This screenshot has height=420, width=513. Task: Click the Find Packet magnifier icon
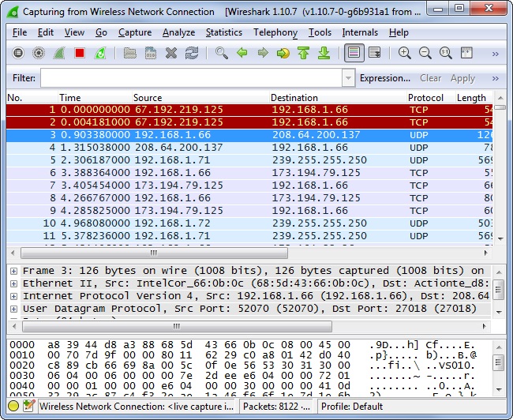click(222, 53)
